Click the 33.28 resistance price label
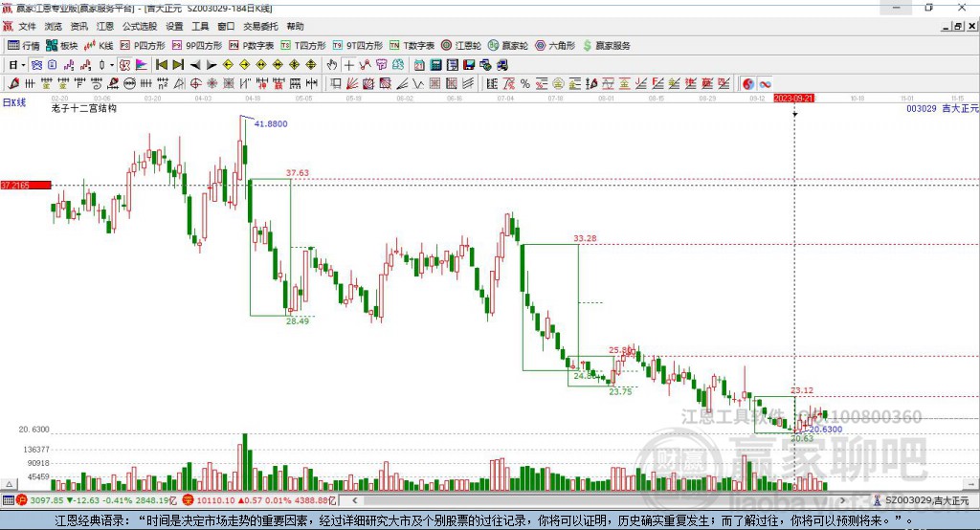980x530 pixels. [x=585, y=238]
